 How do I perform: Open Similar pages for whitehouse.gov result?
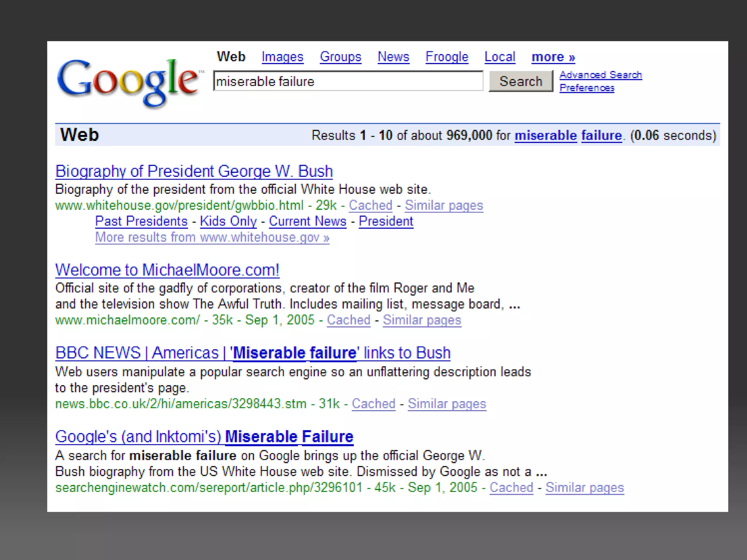(x=444, y=205)
